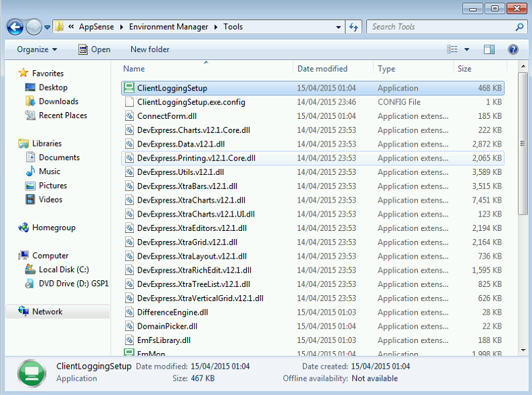The width and height of the screenshot is (532, 395).
Task: Click the Tools breadcrumb segment
Action: tap(233, 27)
